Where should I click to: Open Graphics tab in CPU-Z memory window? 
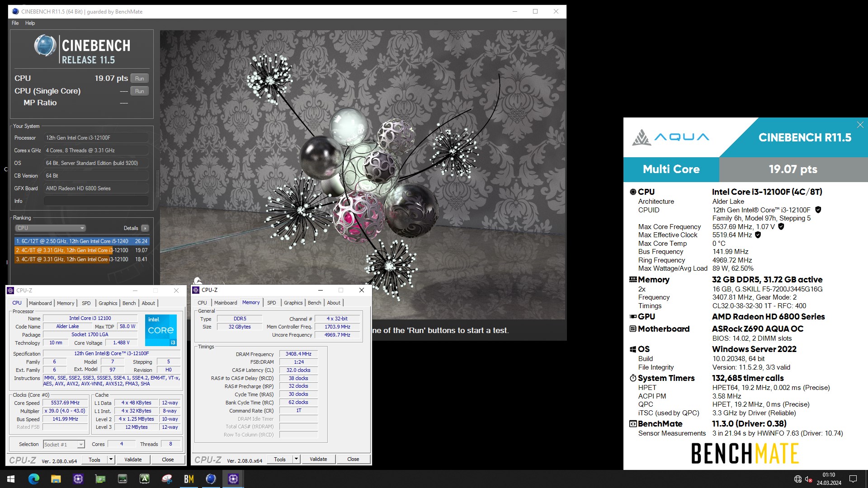(x=293, y=303)
